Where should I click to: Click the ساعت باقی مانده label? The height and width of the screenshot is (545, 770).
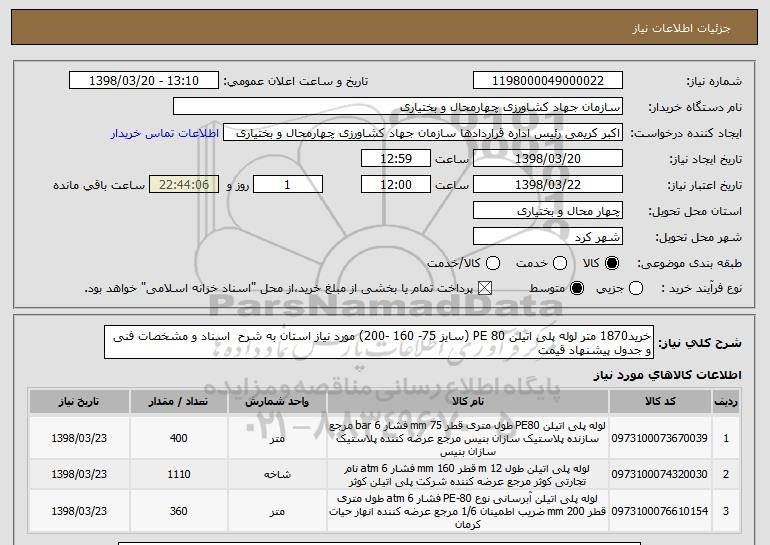[99, 185]
